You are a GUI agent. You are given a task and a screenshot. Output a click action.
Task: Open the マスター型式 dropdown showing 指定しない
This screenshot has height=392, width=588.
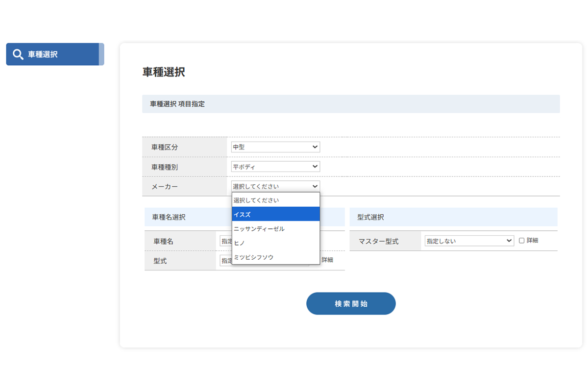pyautogui.click(x=469, y=241)
